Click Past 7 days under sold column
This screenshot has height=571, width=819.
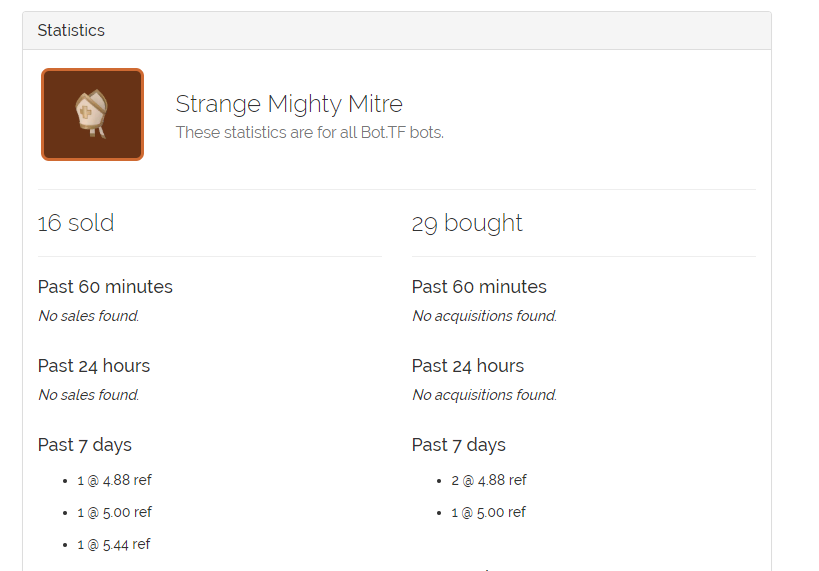[85, 445]
